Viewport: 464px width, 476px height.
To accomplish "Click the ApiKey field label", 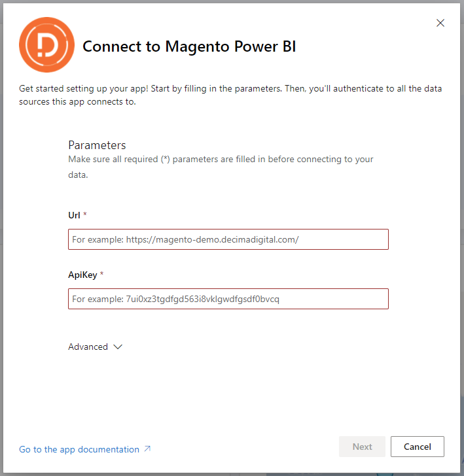I will (82, 275).
